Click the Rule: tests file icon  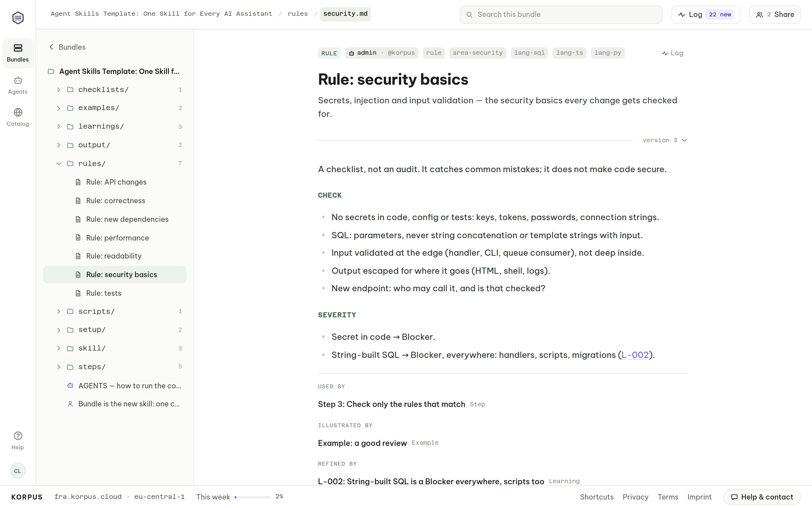[78, 293]
